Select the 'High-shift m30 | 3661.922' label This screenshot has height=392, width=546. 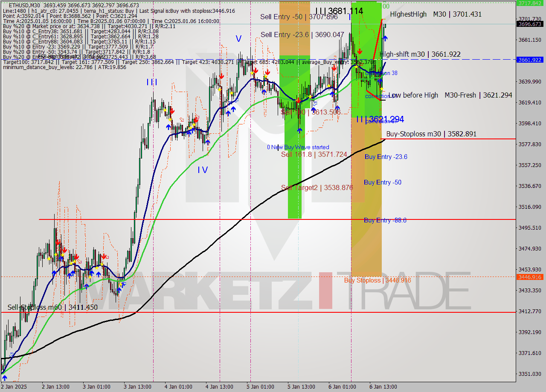(420, 54)
